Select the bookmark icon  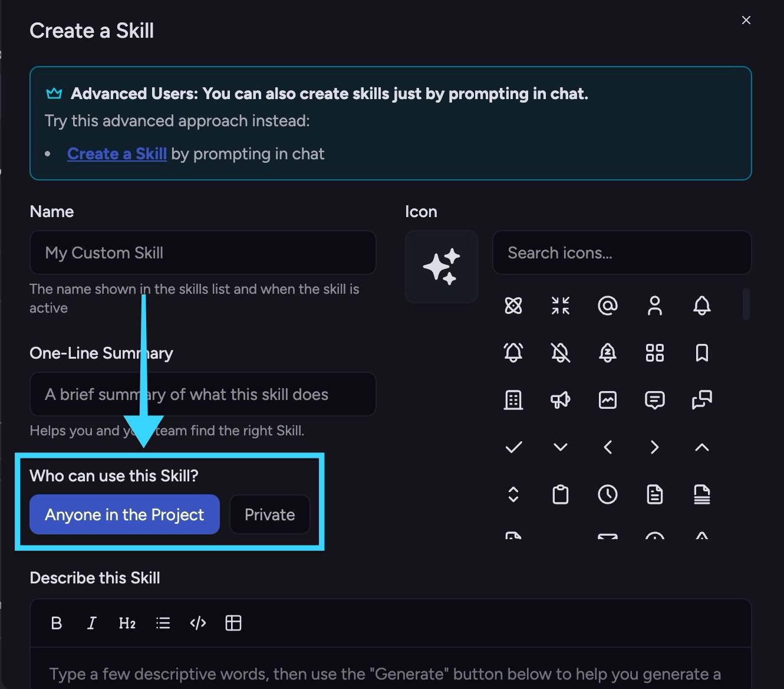702,353
